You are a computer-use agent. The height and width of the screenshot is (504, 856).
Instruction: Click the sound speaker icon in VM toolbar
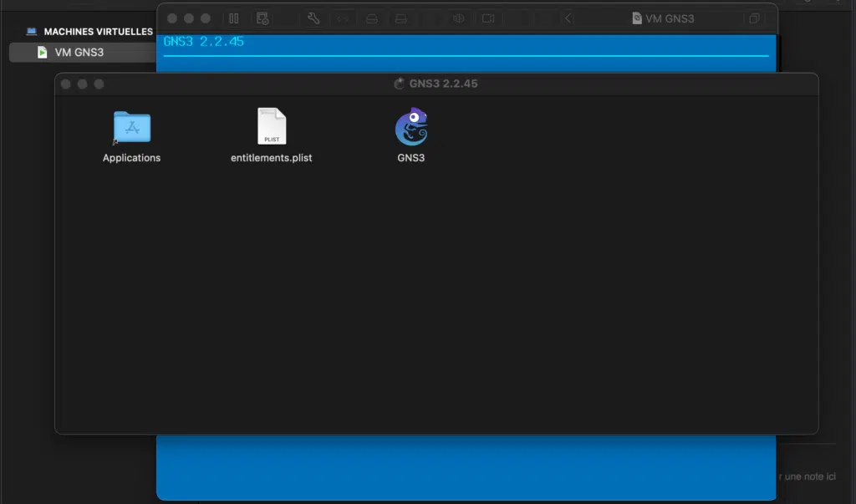[459, 18]
